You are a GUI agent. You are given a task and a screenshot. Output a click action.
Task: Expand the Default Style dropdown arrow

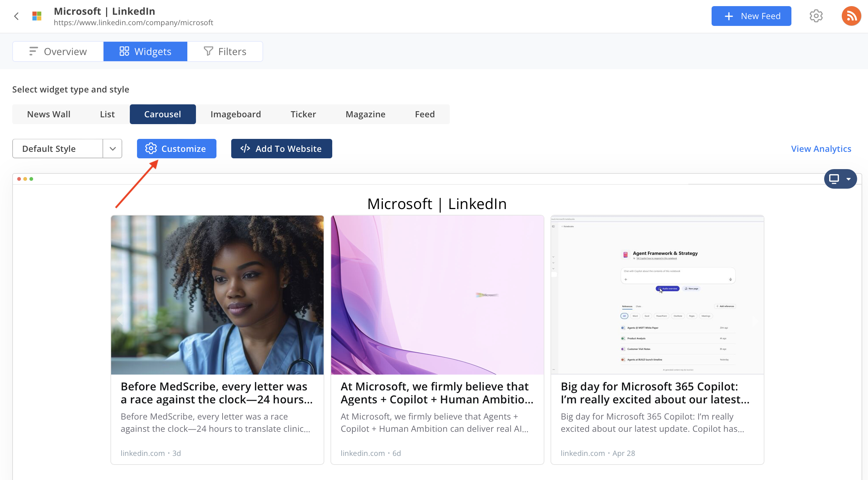coord(113,149)
